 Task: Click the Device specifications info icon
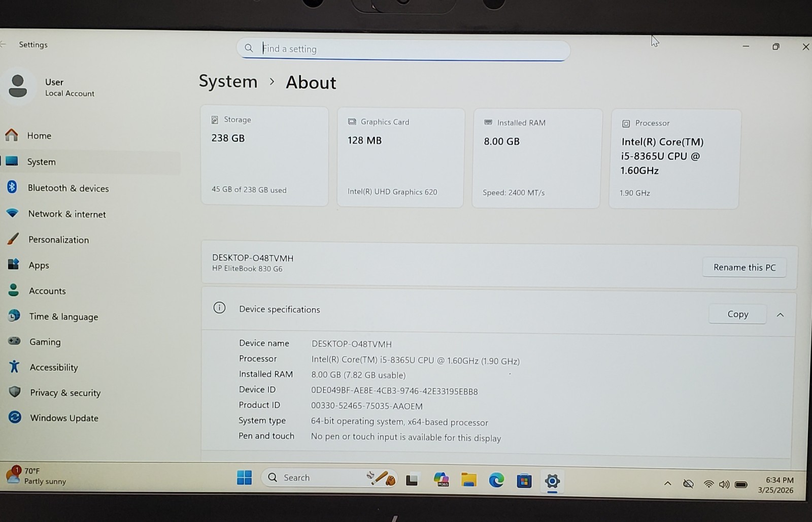tap(219, 308)
